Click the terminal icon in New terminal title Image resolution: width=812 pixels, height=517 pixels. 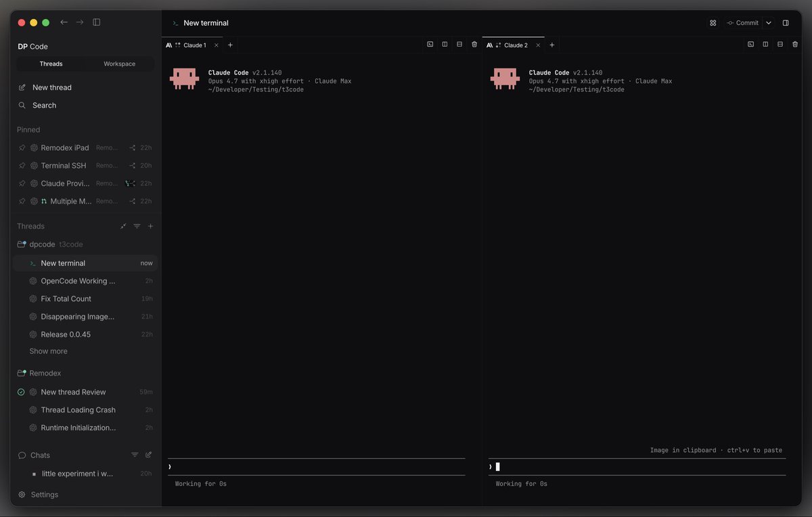click(175, 23)
